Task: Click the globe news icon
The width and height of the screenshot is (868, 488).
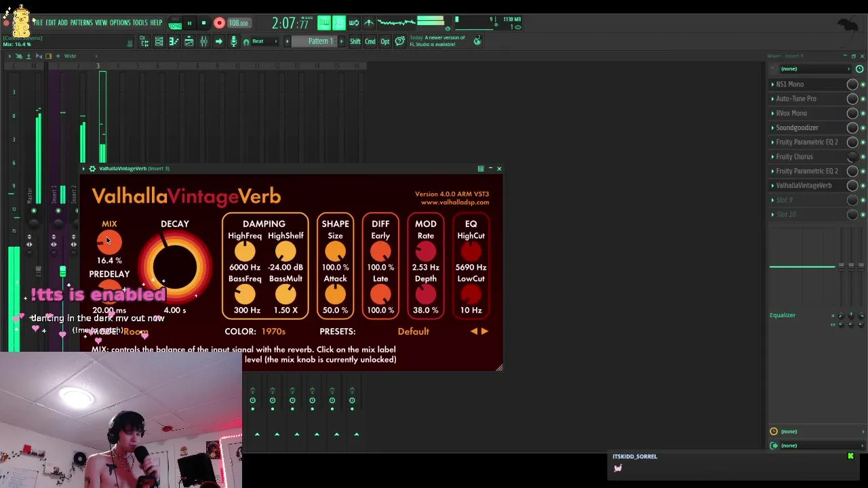Action: [477, 41]
